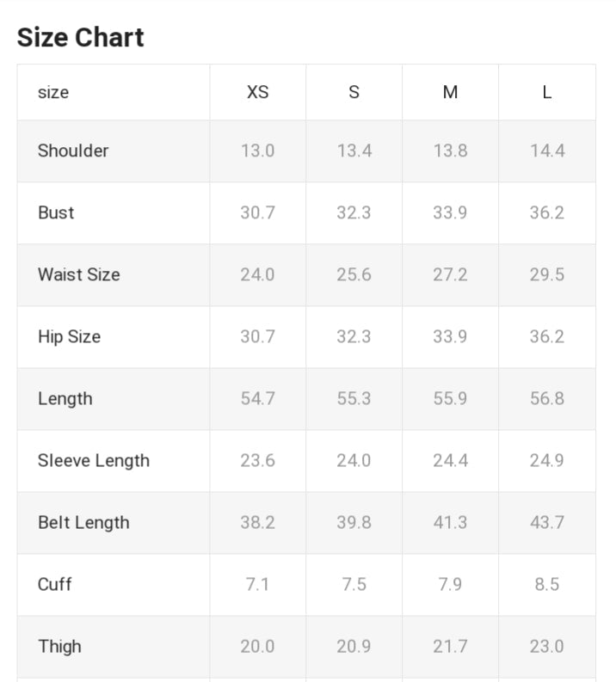This screenshot has height=682, width=616.
Task: Click the Cuff row label
Action: click(x=54, y=584)
